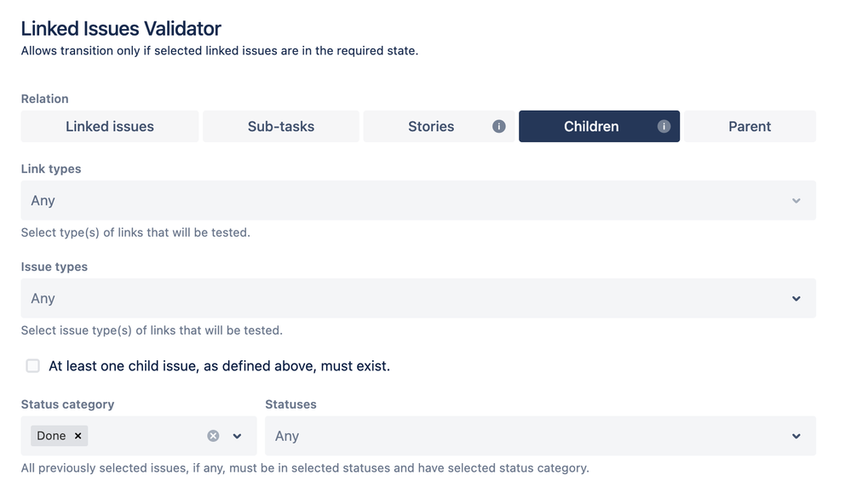Select the Sub-tasks relation
This screenshot has width=851, height=504.
click(281, 126)
